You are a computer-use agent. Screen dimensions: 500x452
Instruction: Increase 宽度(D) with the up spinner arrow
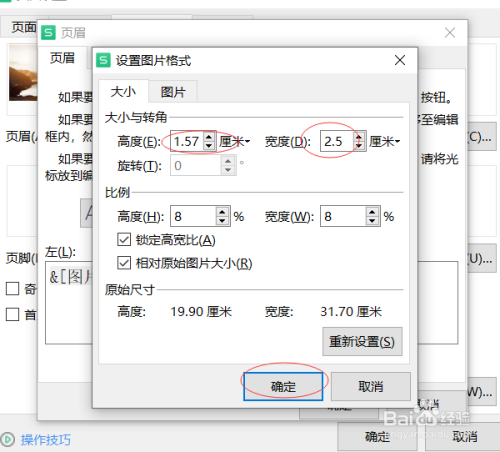click(x=359, y=136)
